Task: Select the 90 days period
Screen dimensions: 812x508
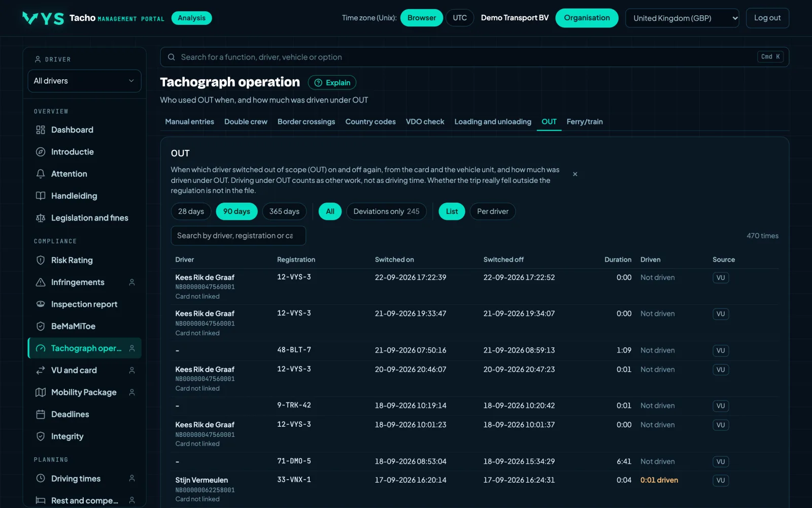Action: point(236,211)
